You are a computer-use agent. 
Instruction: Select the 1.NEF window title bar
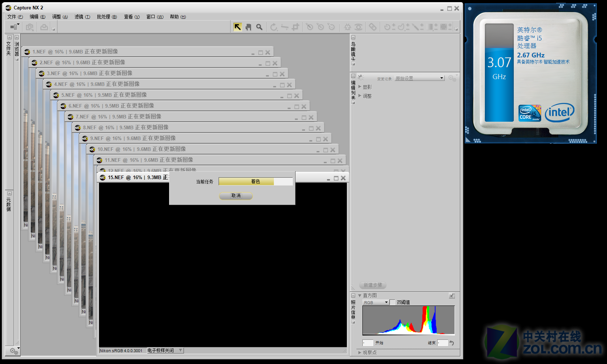point(147,52)
